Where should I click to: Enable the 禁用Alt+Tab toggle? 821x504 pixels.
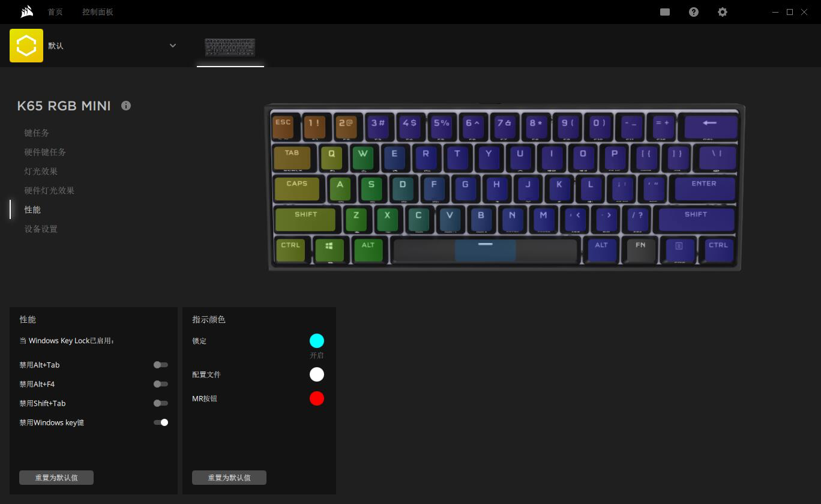coord(160,365)
